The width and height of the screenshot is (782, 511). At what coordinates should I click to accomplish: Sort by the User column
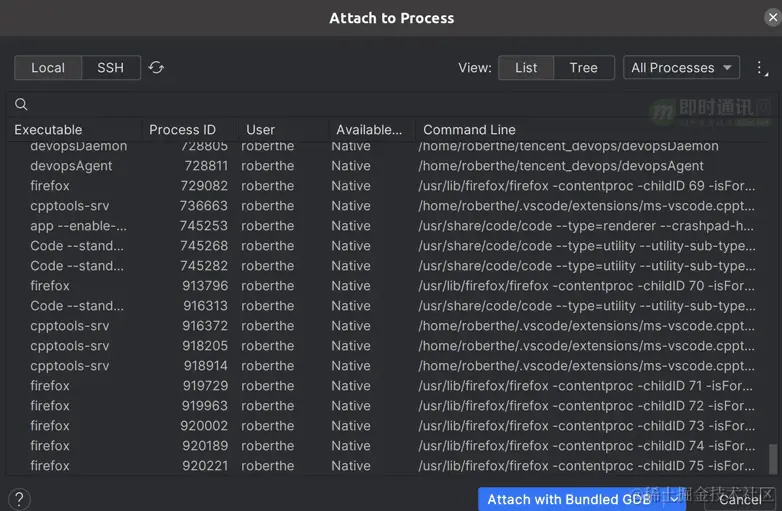[x=260, y=130]
